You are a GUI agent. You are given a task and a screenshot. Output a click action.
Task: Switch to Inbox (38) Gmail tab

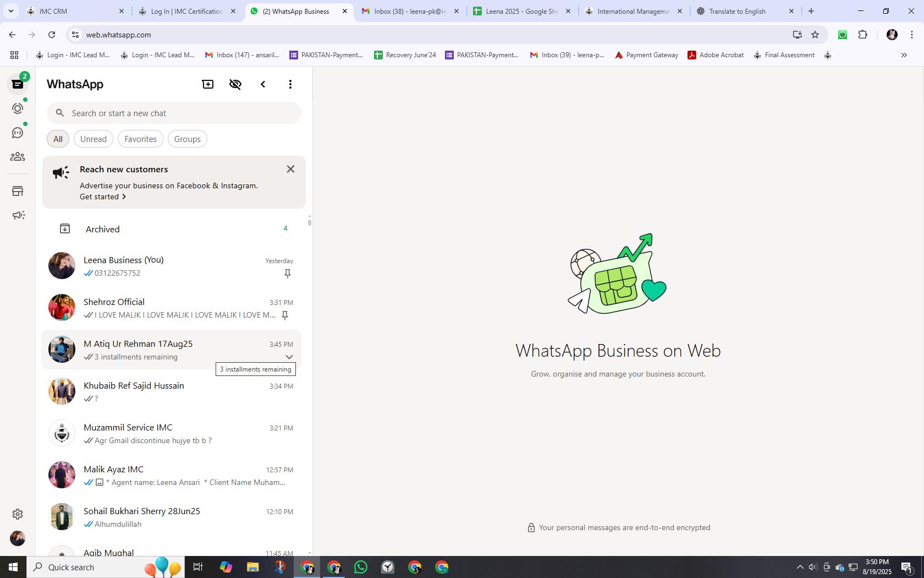point(410,11)
